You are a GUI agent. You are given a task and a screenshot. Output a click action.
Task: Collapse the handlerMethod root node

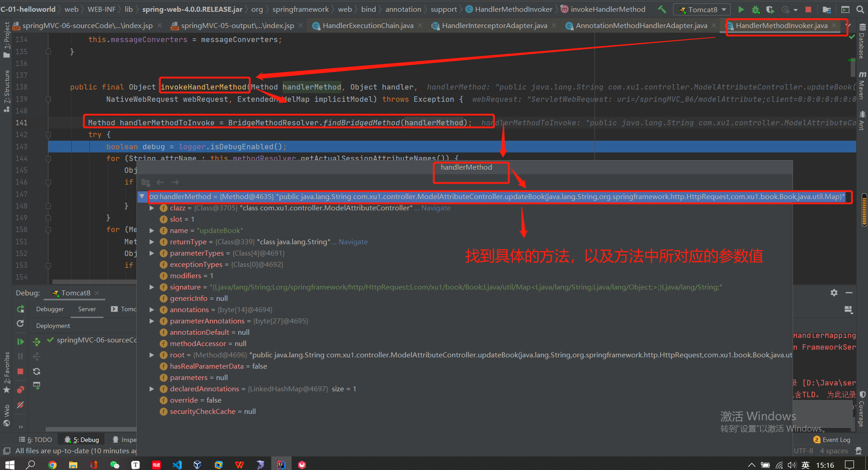point(142,196)
